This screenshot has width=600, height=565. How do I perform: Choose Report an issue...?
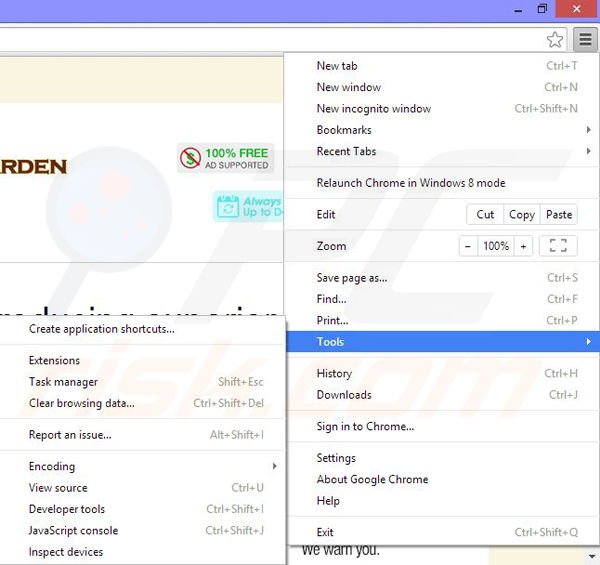coord(142,435)
